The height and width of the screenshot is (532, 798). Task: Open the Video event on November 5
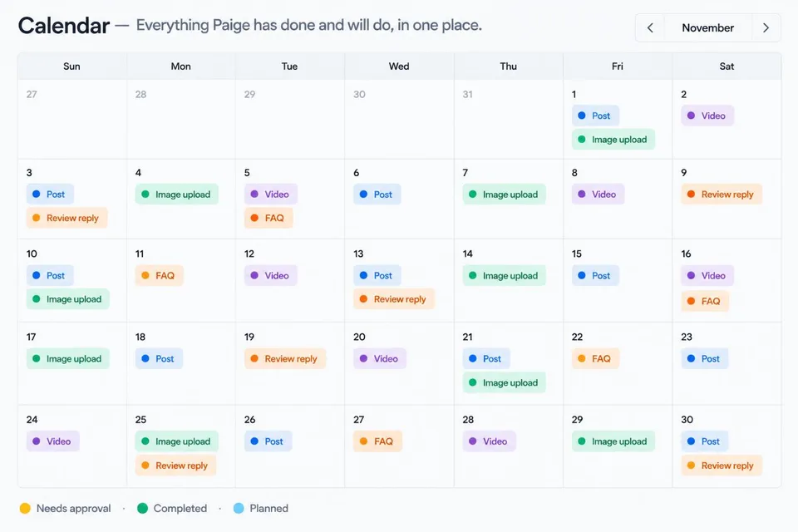point(271,194)
